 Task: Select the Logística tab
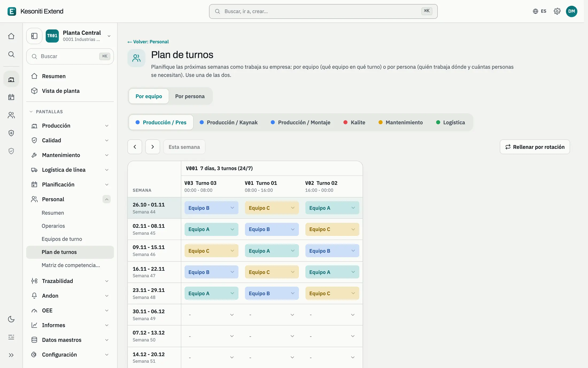click(451, 122)
